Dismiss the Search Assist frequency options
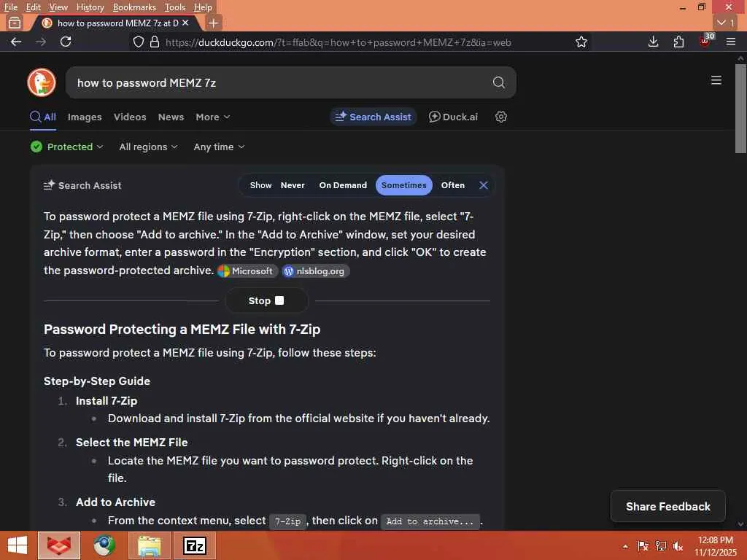This screenshot has height=560, width=747. pyautogui.click(x=484, y=185)
